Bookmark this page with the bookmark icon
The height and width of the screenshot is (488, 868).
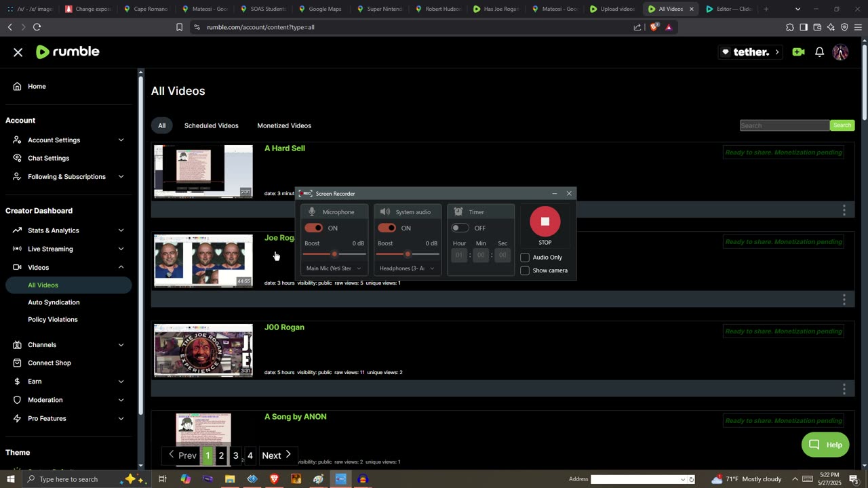pyautogui.click(x=180, y=27)
